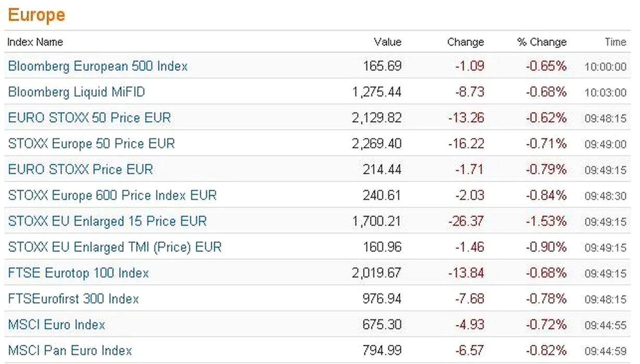Click the Value column header

(388, 42)
